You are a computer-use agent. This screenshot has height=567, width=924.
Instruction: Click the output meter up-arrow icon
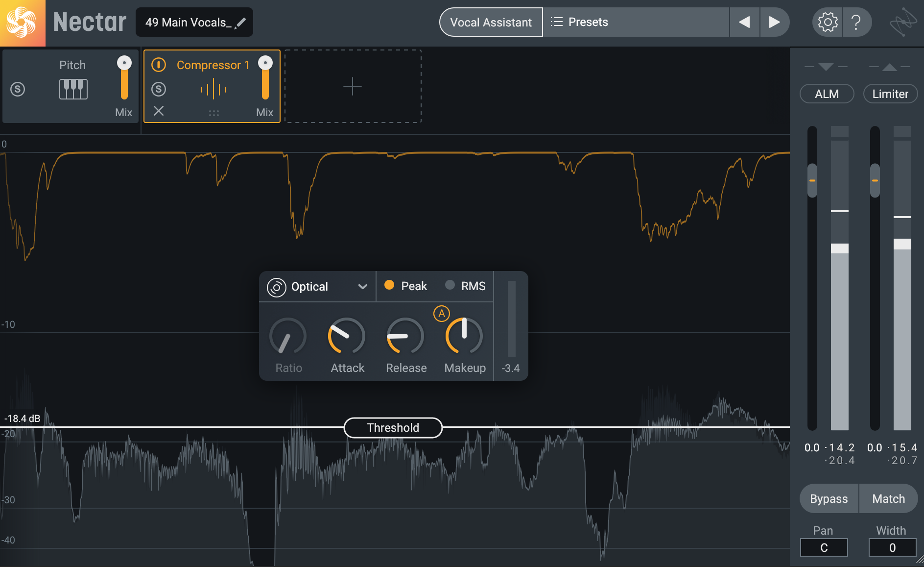[x=890, y=67]
